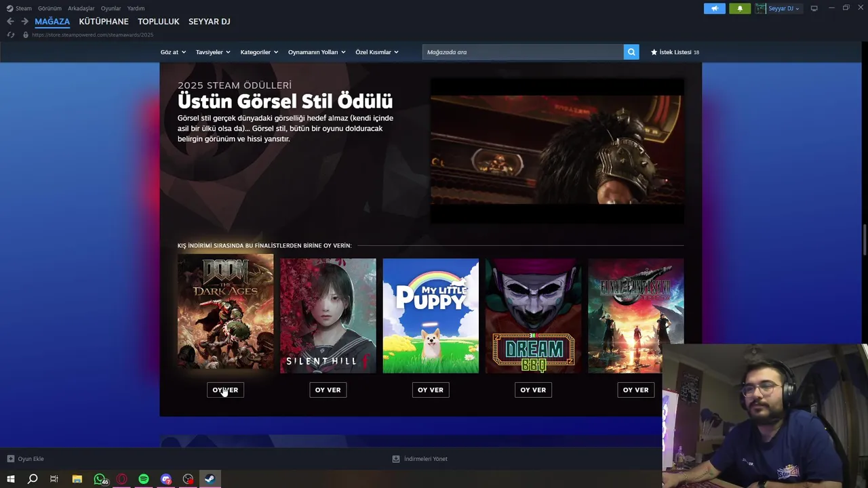
Task: Click the Mağazada ara search field
Action: (x=523, y=52)
